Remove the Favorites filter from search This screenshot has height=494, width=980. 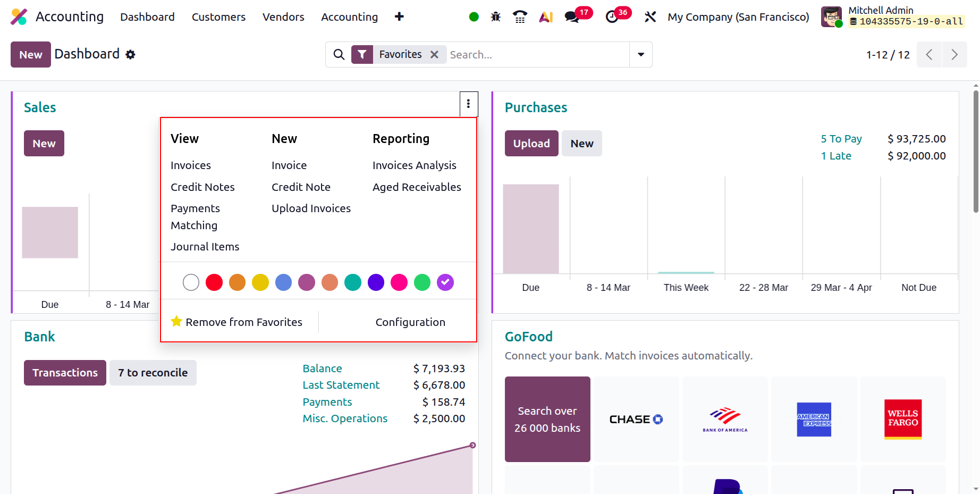[x=434, y=54]
